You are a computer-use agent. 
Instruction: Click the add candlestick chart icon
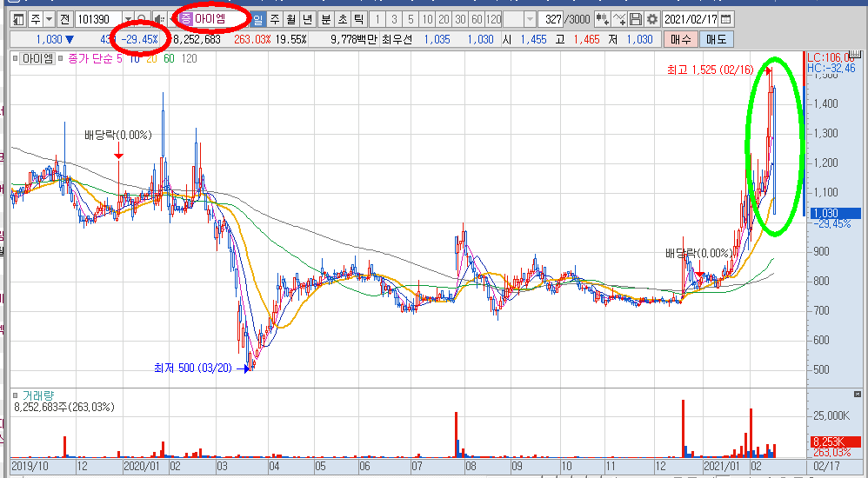coord(602,18)
